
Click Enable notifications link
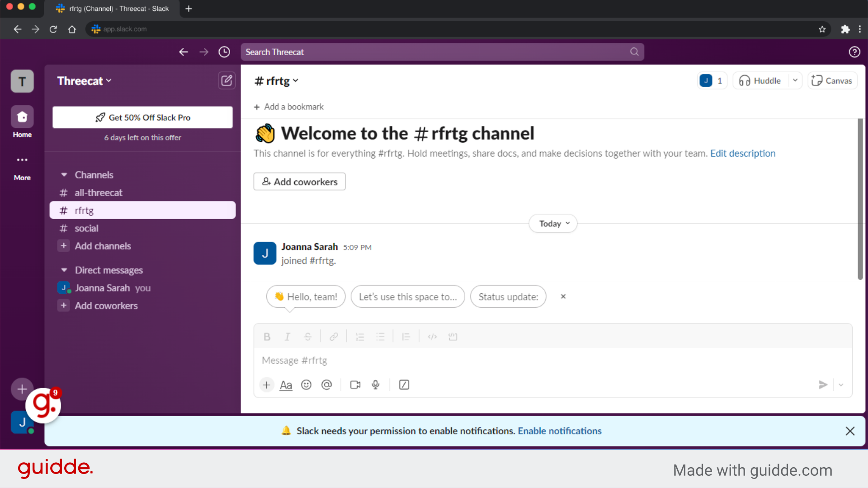pos(559,431)
